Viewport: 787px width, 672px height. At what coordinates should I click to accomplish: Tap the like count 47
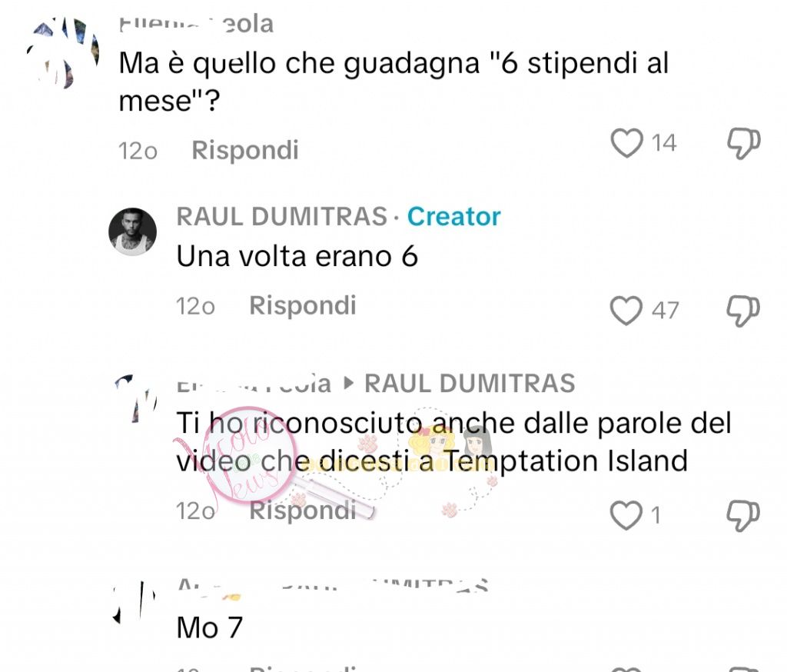click(x=665, y=311)
